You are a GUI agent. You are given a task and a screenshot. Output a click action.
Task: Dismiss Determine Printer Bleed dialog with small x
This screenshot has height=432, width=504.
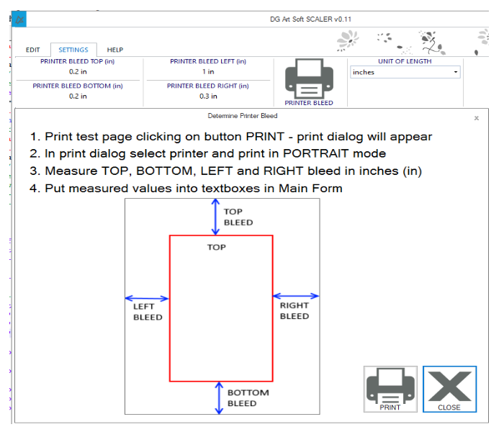click(476, 118)
